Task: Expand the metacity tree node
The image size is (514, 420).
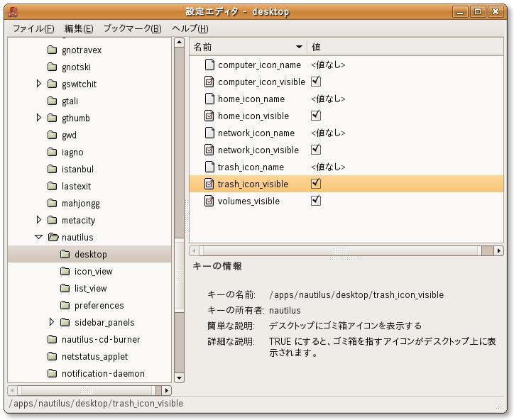Action: click(x=38, y=220)
